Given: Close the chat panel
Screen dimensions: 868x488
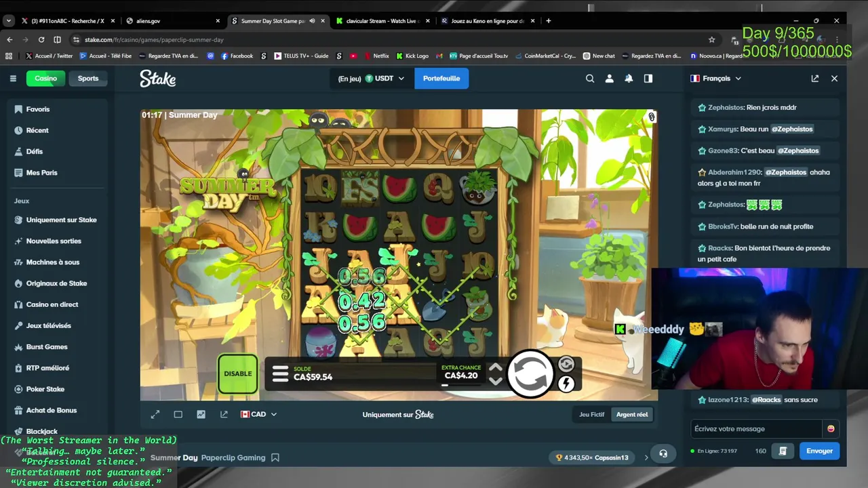Looking at the screenshot, I should (x=835, y=79).
